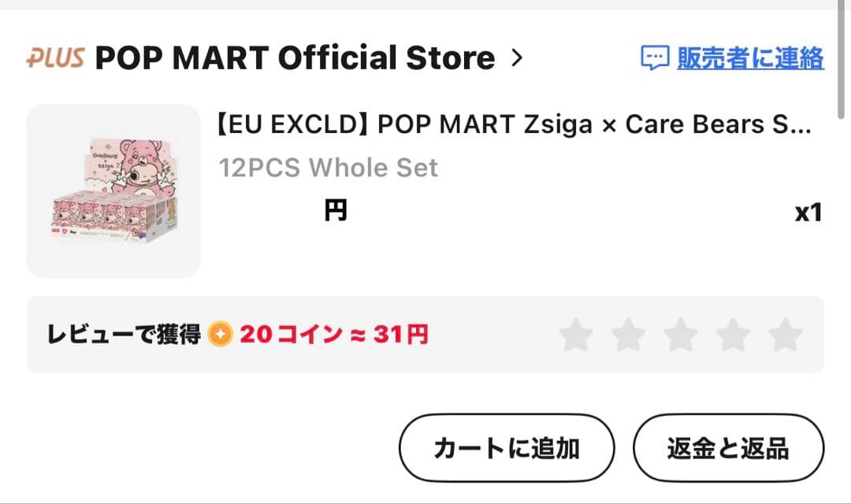The width and height of the screenshot is (851, 504).
Task: Select the middle star to rate three stars
Action: pos(679,335)
